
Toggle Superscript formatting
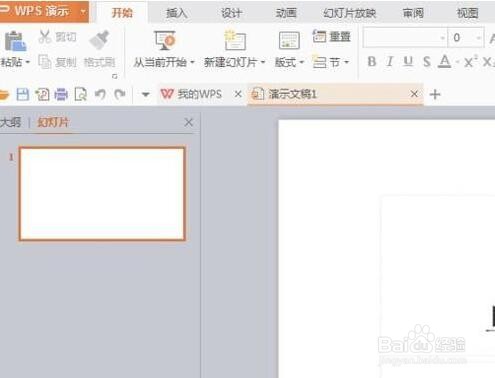pos(471,62)
